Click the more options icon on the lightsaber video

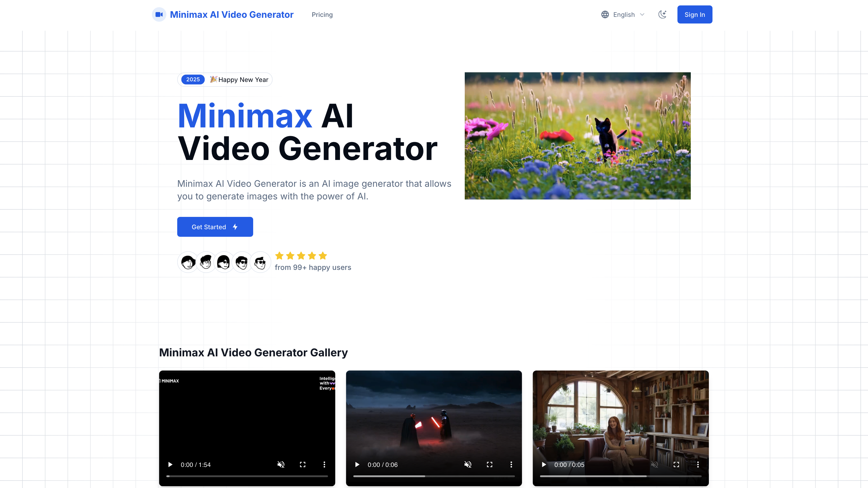click(x=511, y=465)
